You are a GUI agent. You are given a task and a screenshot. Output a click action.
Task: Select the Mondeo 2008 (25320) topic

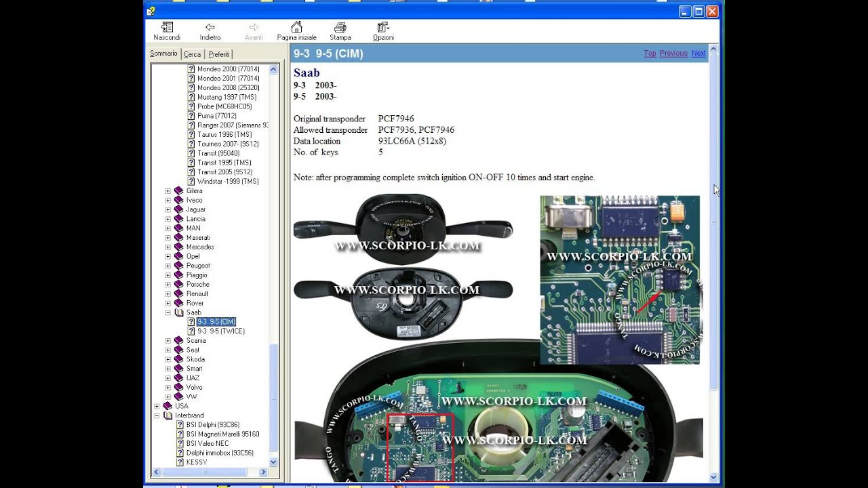[228, 88]
